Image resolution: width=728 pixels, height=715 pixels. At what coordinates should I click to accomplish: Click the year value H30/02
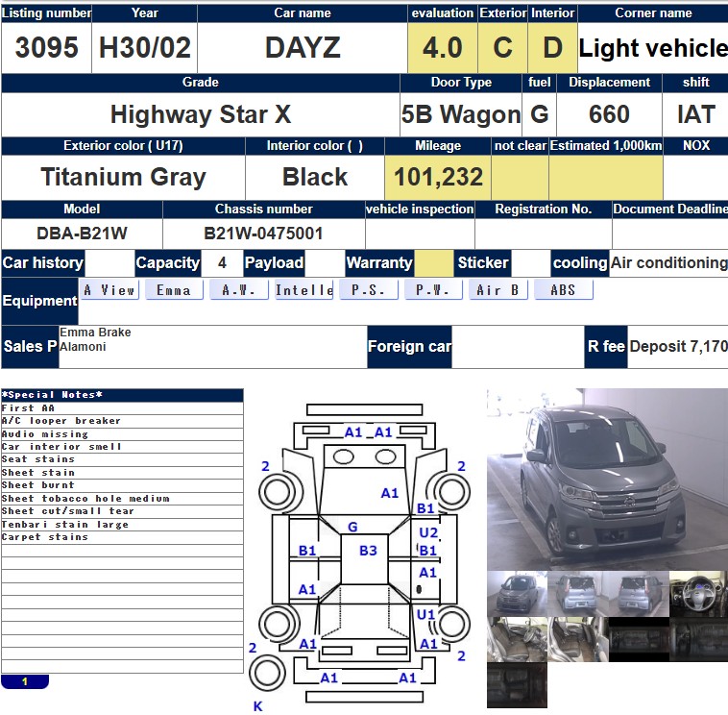[145, 47]
